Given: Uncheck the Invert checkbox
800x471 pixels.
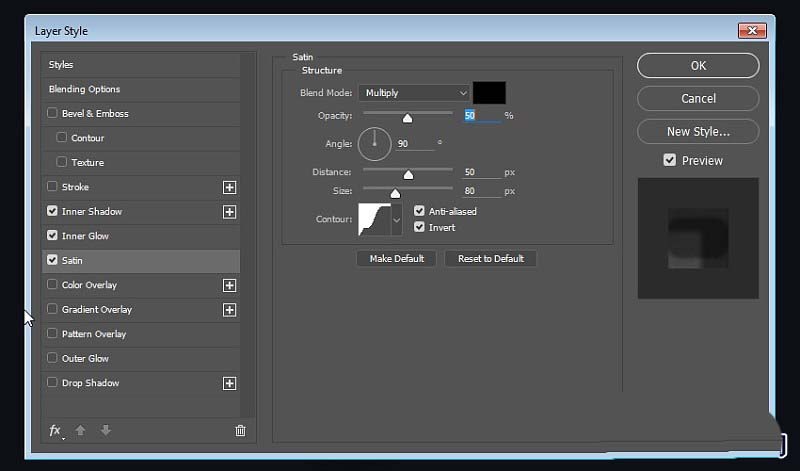Looking at the screenshot, I should point(419,227).
